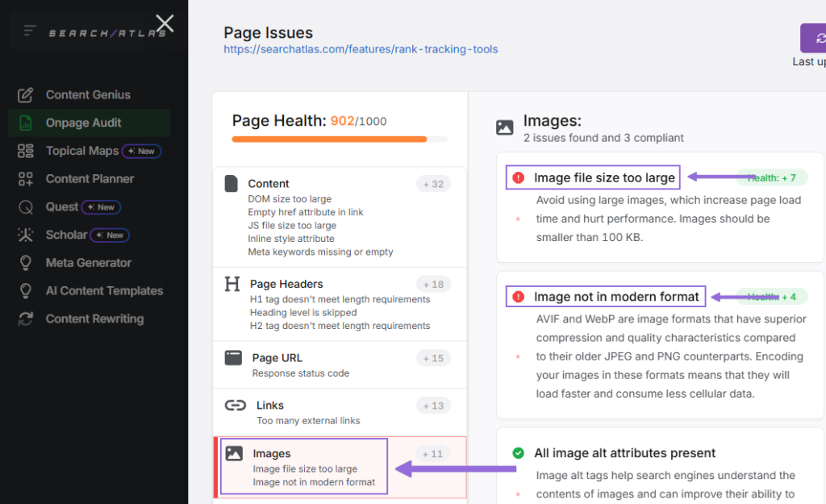Click 'Meta keywords missing or empty' text
Image resolution: width=826 pixels, height=504 pixels.
pos(320,252)
